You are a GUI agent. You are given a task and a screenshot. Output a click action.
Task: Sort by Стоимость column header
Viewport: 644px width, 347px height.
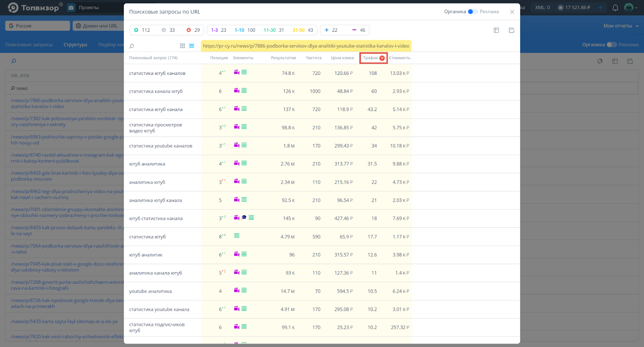click(x=400, y=58)
